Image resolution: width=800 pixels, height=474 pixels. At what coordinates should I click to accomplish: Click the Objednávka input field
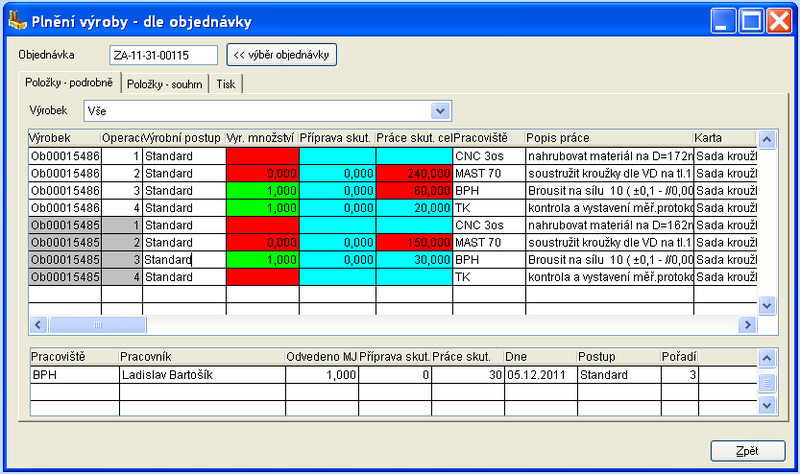[x=163, y=55]
